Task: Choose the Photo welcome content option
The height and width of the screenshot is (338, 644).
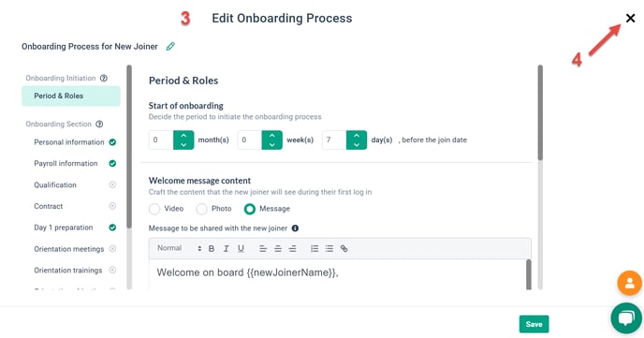Action: 201,209
